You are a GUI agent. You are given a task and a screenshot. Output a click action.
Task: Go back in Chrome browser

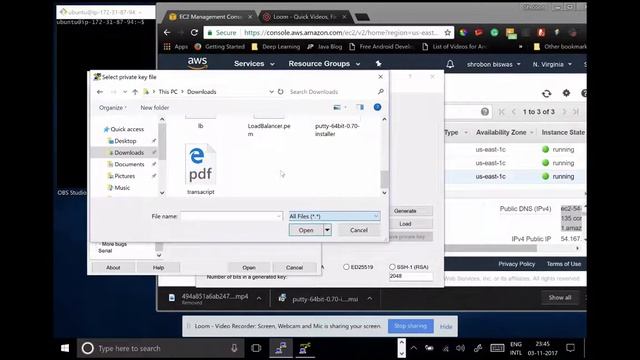167,33
